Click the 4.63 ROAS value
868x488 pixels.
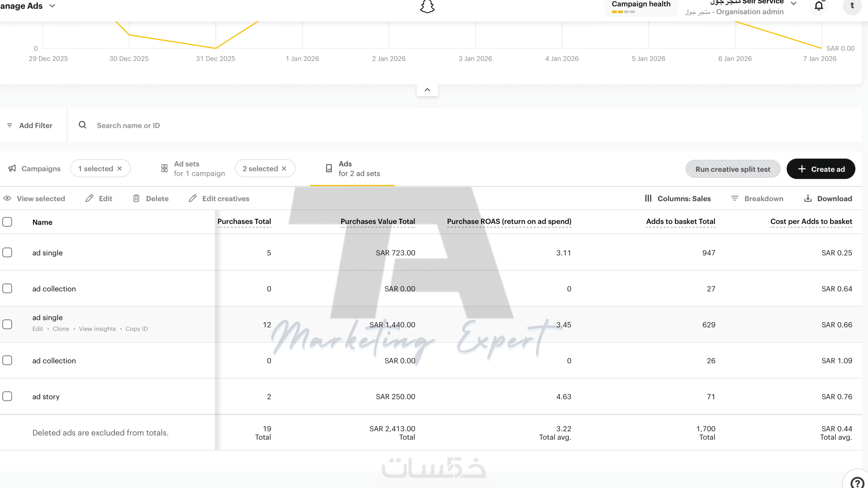[x=564, y=397]
